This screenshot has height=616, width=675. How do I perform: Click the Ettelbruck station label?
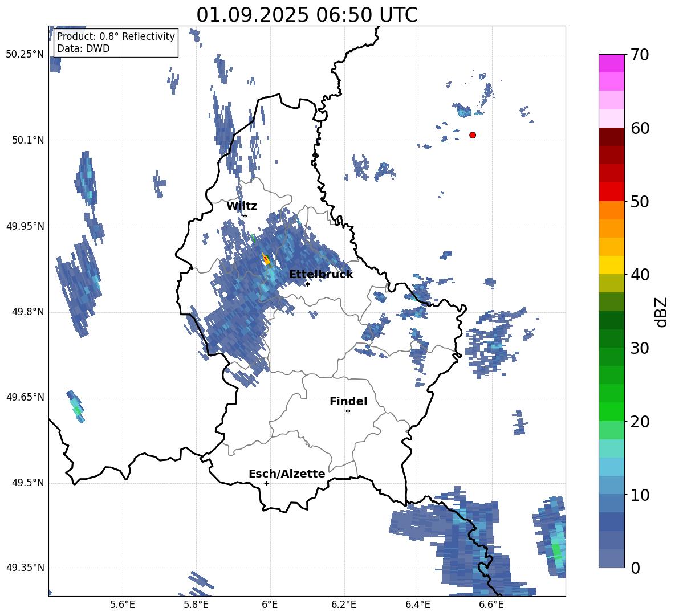tap(321, 275)
